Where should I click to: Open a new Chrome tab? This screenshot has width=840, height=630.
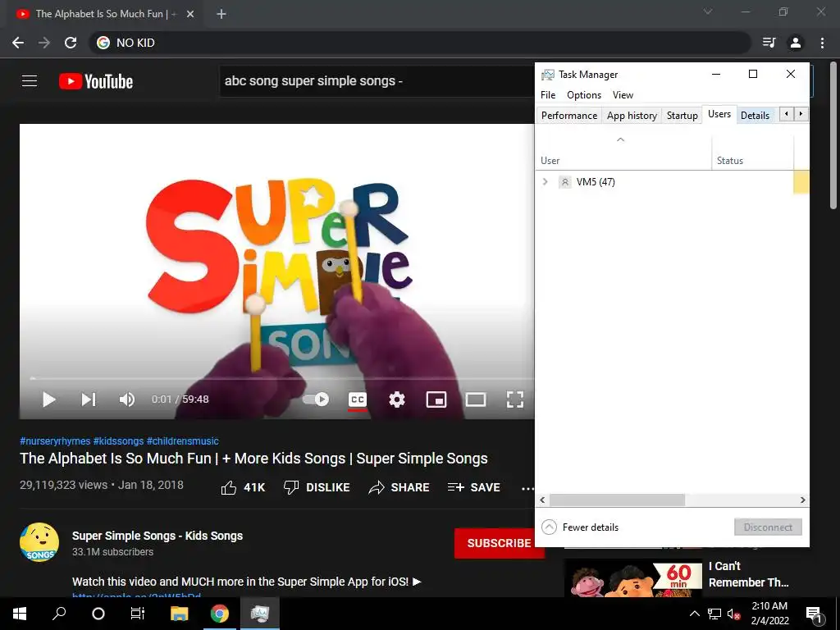221,14
